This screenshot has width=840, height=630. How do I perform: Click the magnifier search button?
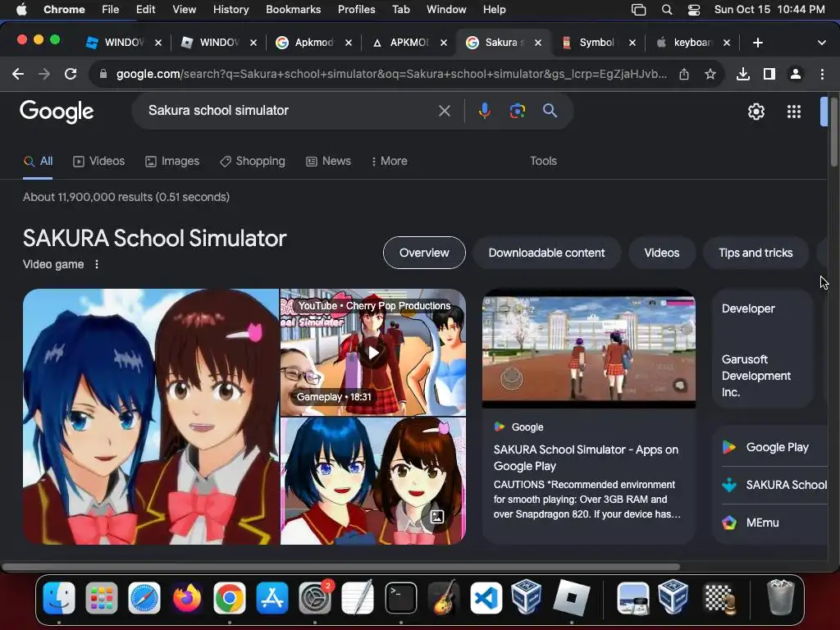pos(550,111)
